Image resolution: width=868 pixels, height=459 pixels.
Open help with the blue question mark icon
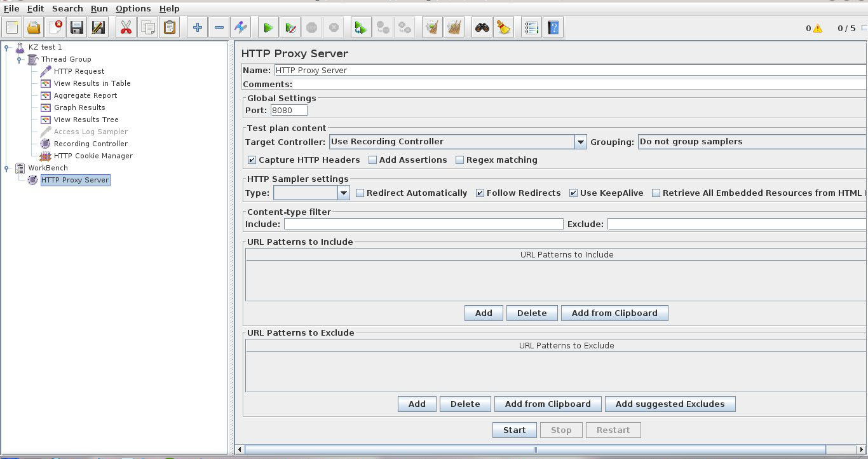click(x=553, y=27)
